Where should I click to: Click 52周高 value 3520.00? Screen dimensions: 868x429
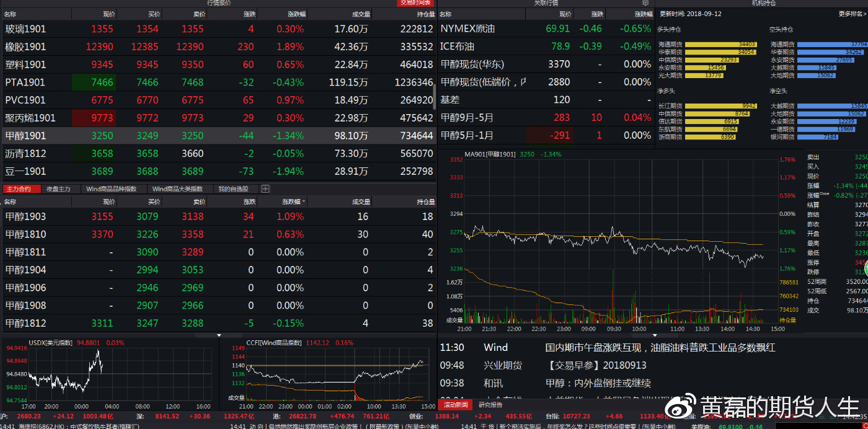click(857, 281)
